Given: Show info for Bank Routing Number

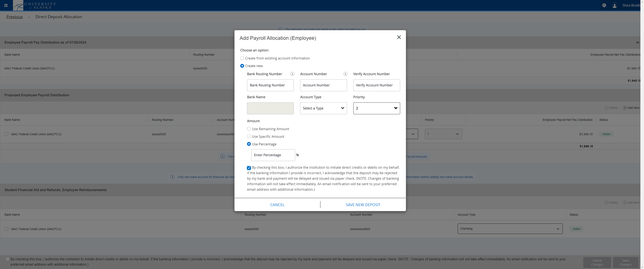Looking at the screenshot, I should point(292,74).
